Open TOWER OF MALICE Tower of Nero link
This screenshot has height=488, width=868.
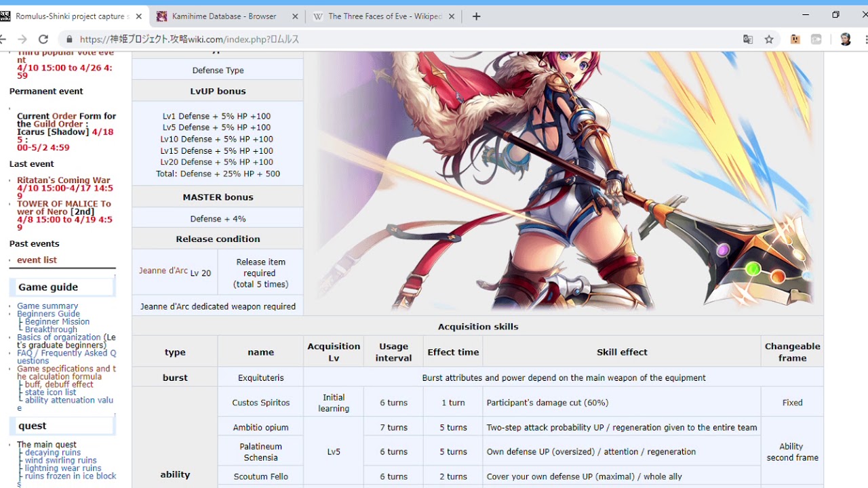tap(64, 207)
